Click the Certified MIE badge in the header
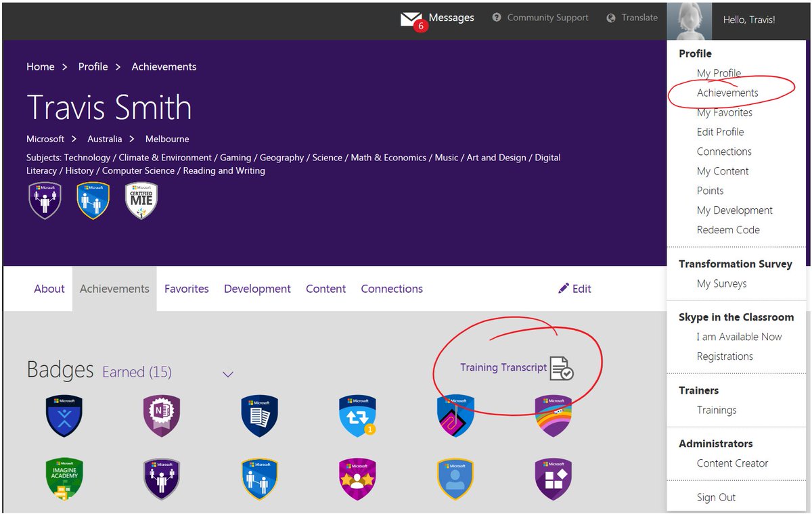Screen dimensions: 812x514 [141, 201]
